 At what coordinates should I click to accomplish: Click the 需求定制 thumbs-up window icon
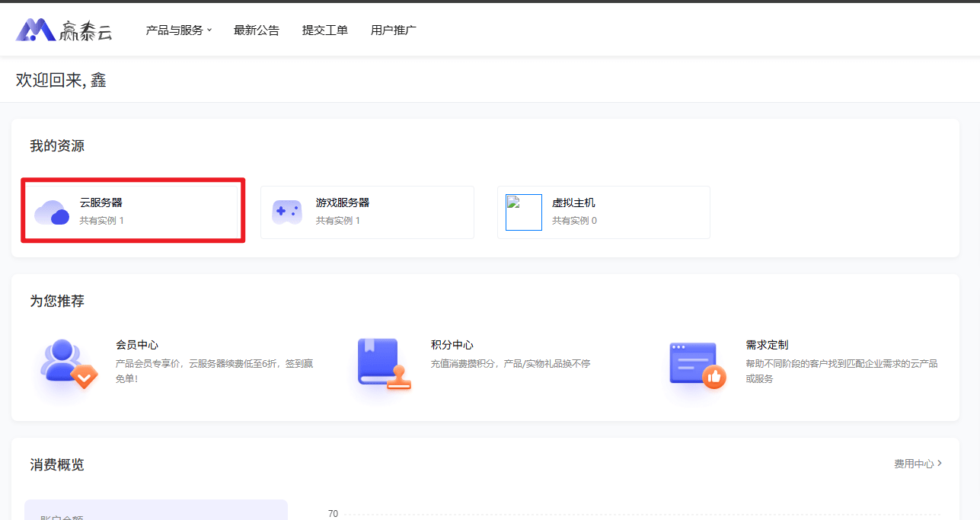click(x=696, y=365)
